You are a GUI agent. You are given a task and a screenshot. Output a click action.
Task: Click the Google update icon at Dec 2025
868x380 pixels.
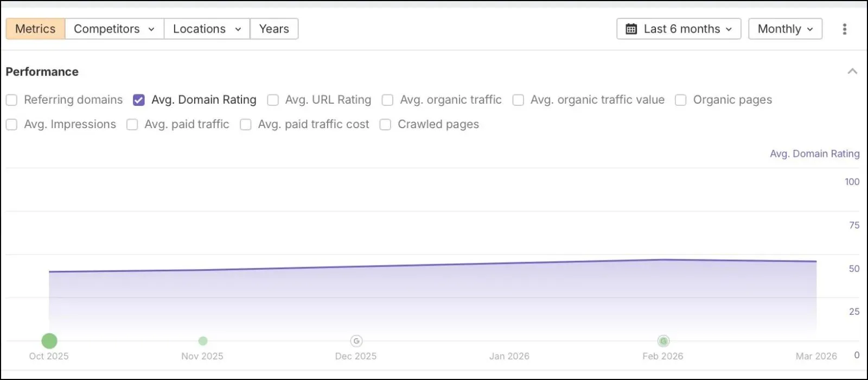point(356,341)
